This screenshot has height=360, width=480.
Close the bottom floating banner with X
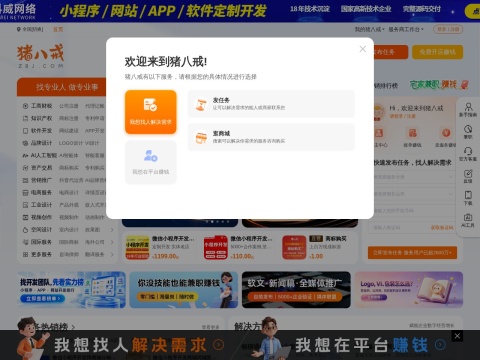click(x=457, y=336)
